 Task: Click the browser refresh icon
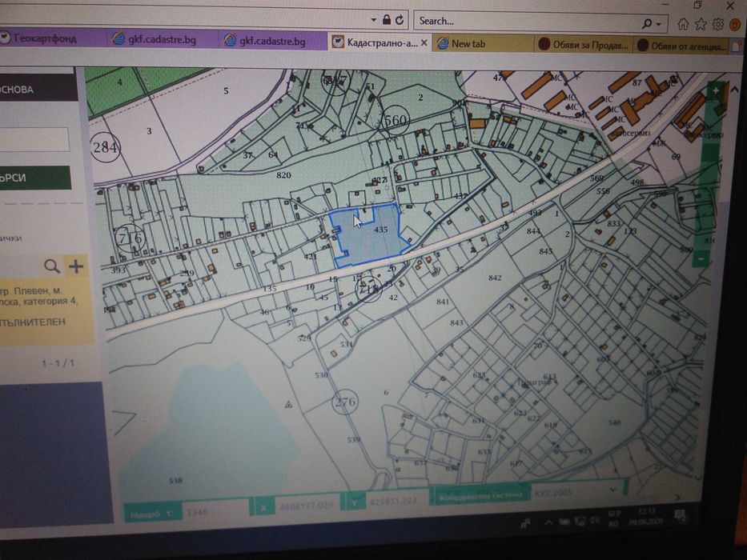pyautogui.click(x=400, y=20)
